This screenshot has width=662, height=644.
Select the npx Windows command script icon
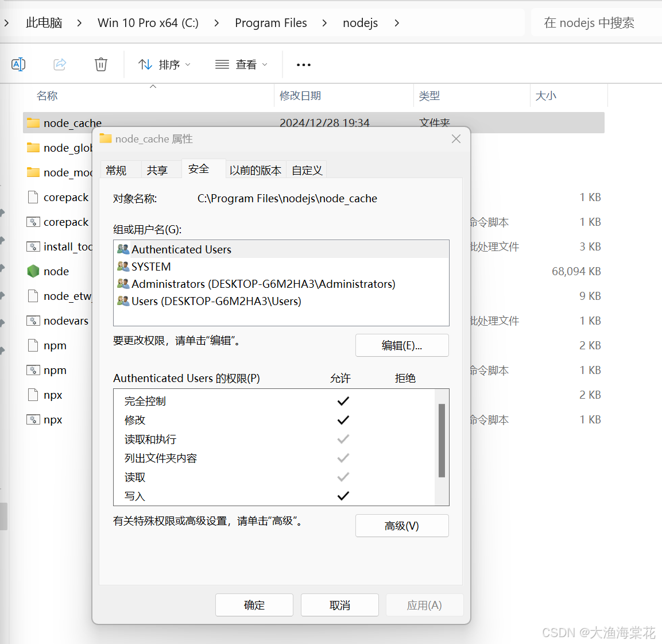tap(33, 419)
